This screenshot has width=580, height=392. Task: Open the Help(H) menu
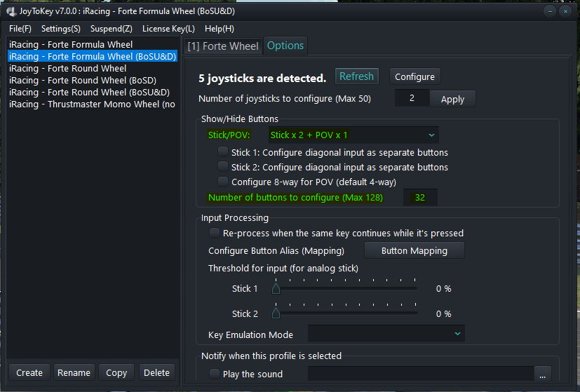click(x=220, y=29)
